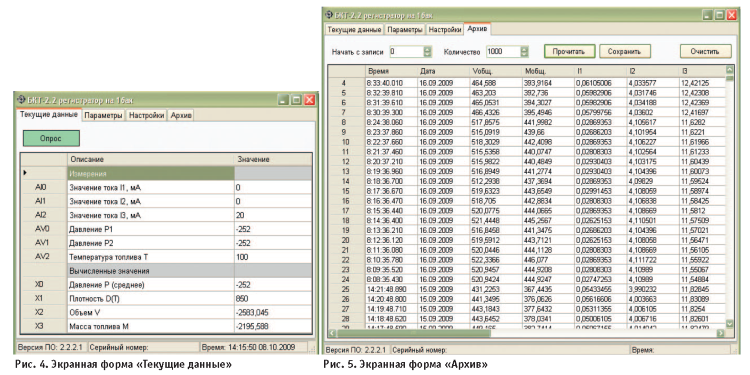The height and width of the screenshot is (375, 750).
Task: Click the I2 column header
Action: tap(652, 71)
